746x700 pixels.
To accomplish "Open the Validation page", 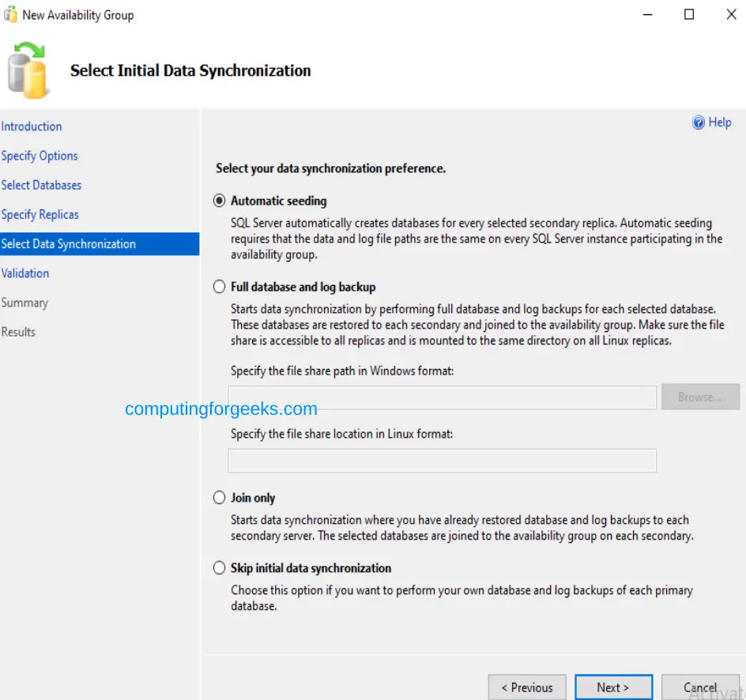I will point(25,273).
